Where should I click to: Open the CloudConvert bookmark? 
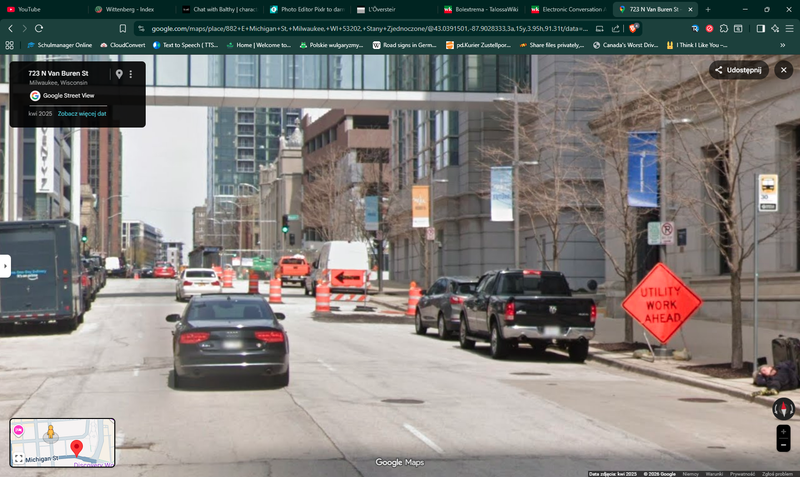[122, 45]
